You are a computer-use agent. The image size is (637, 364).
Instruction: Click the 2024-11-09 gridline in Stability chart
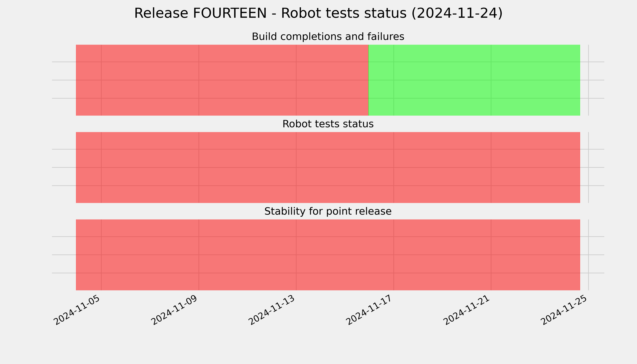click(x=199, y=255)
